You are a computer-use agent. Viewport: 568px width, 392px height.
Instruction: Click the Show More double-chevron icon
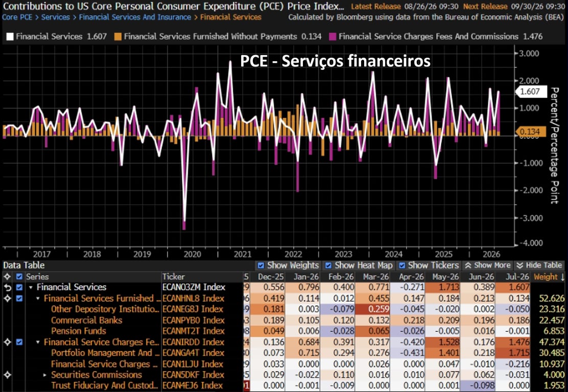point(468,265)
